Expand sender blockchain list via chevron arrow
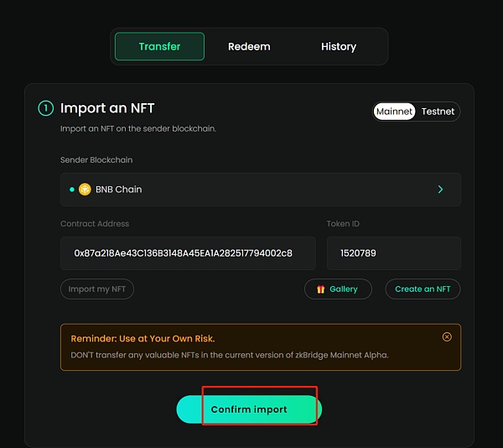 pyautogui.click(x=441, y=190)
